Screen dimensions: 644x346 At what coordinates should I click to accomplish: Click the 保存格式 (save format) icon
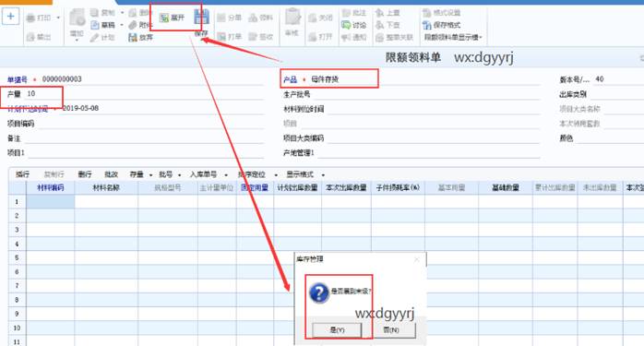point(427,25)
